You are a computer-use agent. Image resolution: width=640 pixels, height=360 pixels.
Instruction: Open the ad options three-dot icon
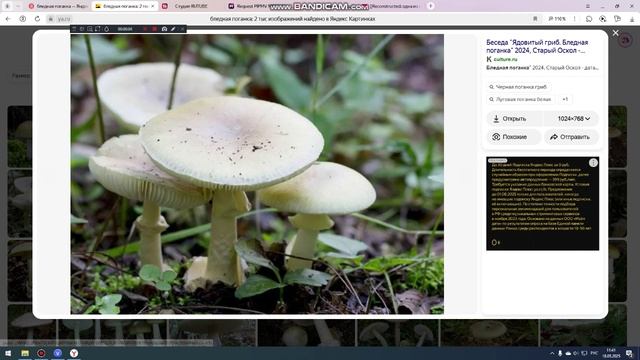click(593, 163)
